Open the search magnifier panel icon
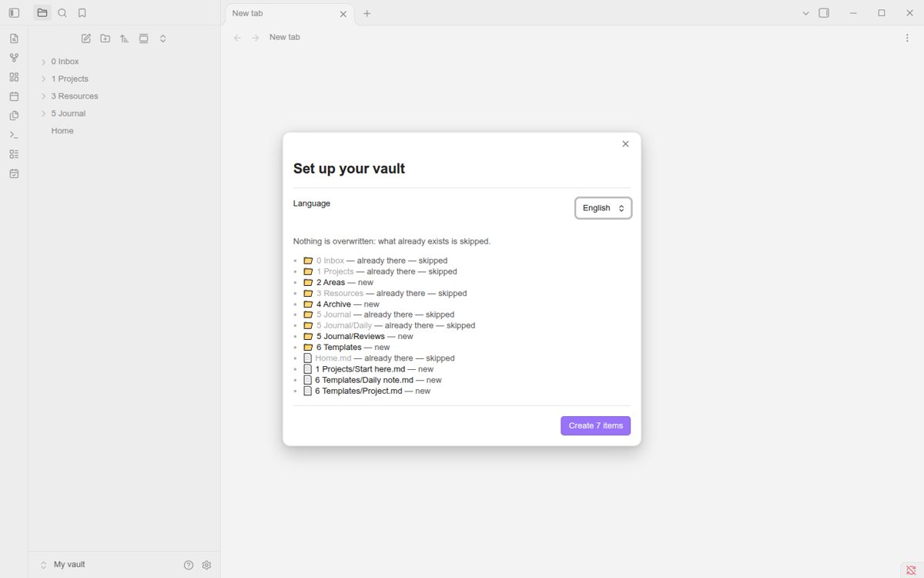924x578 pixels. pos(62,13)
